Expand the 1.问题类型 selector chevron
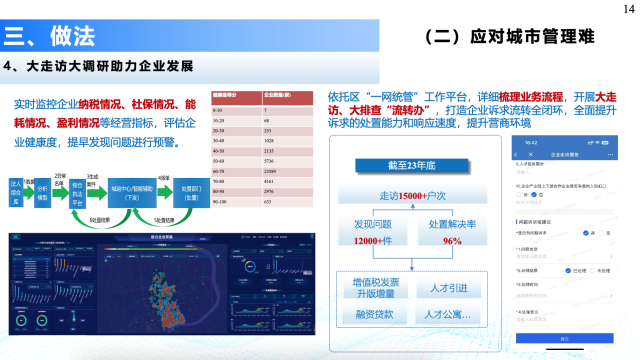Screen dimensions: 640x360 [x=611, y=256]
